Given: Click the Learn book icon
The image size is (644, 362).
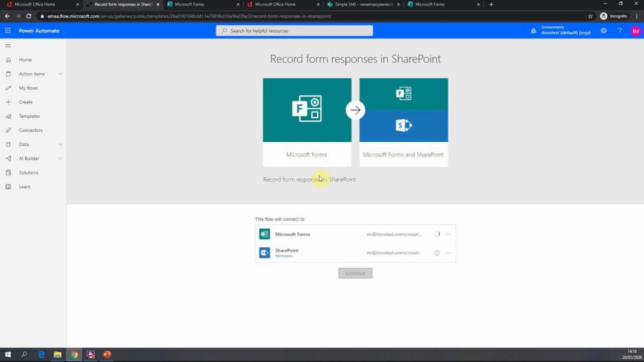Looking at the screenshot, I should point(8,187).
